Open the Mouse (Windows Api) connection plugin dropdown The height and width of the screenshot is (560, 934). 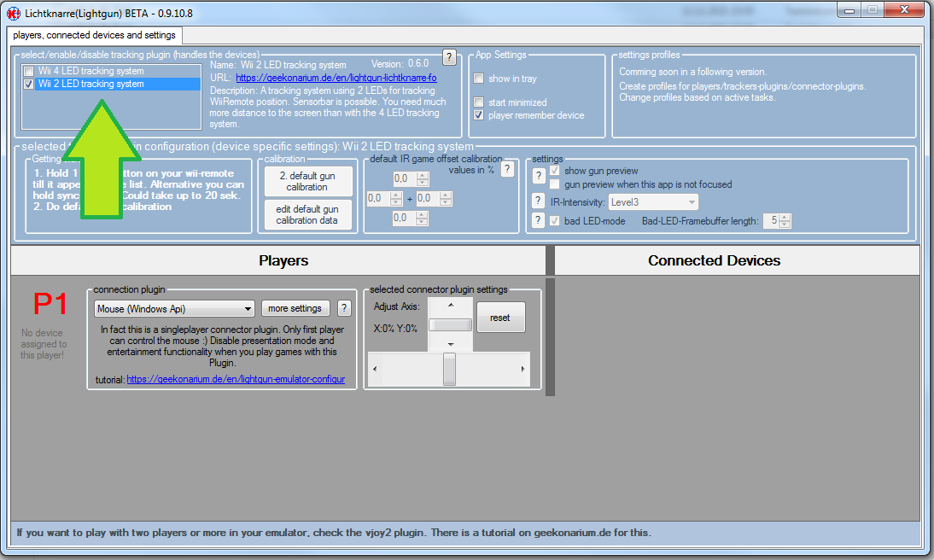(x=174, y=308)
